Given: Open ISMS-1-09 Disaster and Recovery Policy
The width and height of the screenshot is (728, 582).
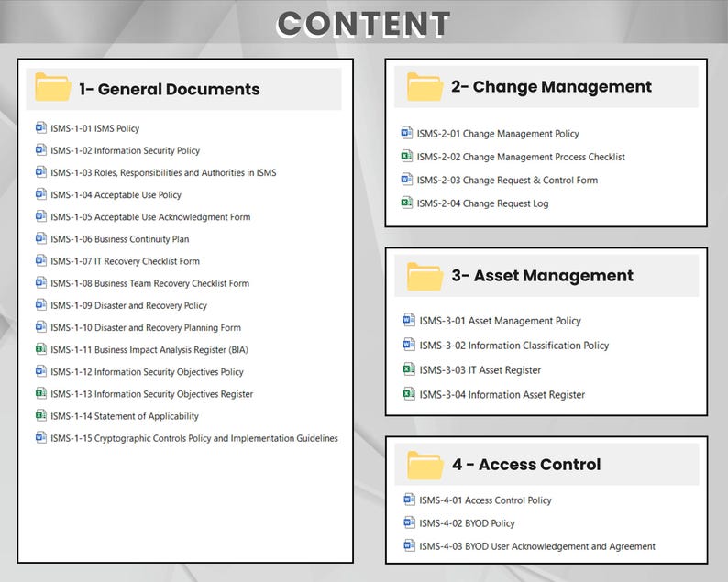Looking at the screenshot, I should [x=128, y=305].
